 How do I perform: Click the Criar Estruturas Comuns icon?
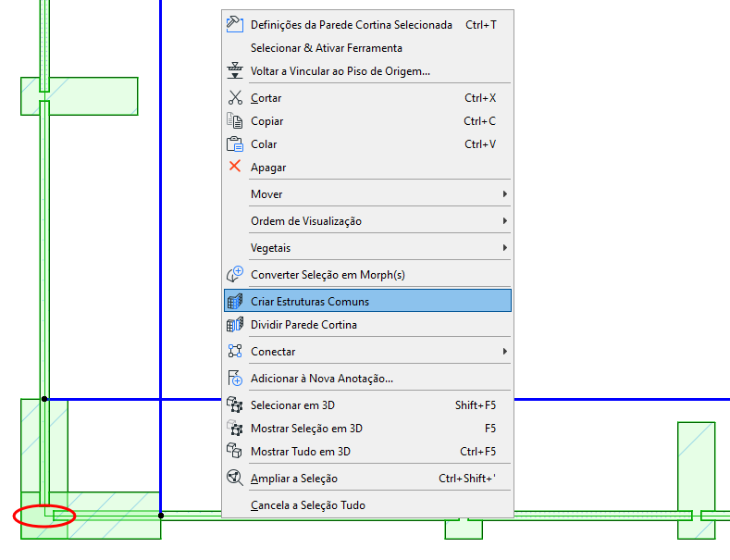coord(235,302)
